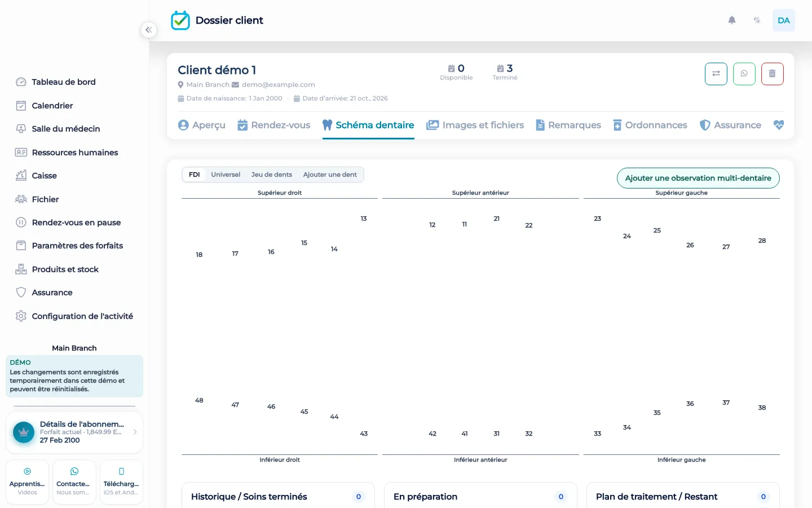Screen dimensions: 812x508
Task: Click the percent icon in header
Action: (x=757, y=20)
